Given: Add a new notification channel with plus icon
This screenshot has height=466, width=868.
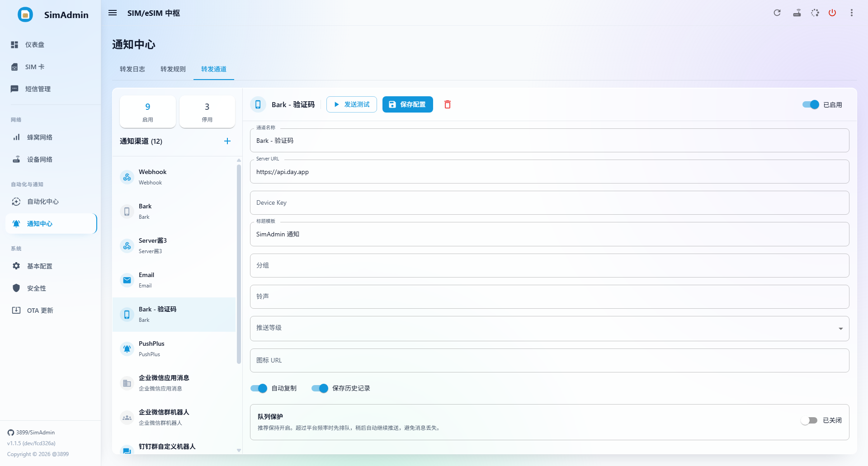Looking at the screenshot, I should 227,141.
